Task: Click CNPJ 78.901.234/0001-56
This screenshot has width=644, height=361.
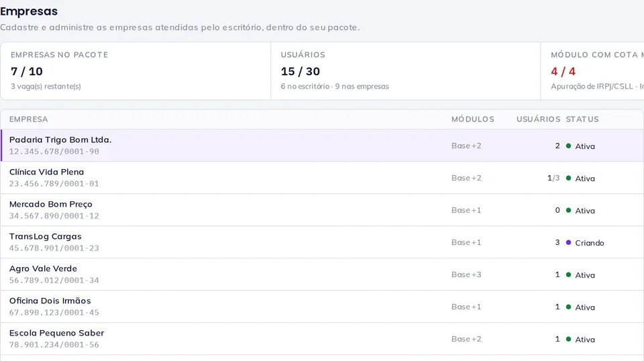Action: click(54, 345)
